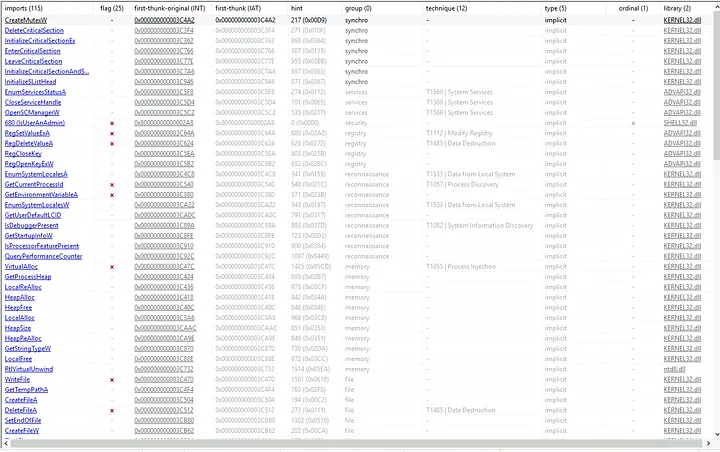
Task: Click ADVAPI32.dll link in CloseServiceHandle row
Action: coord(682,102)
